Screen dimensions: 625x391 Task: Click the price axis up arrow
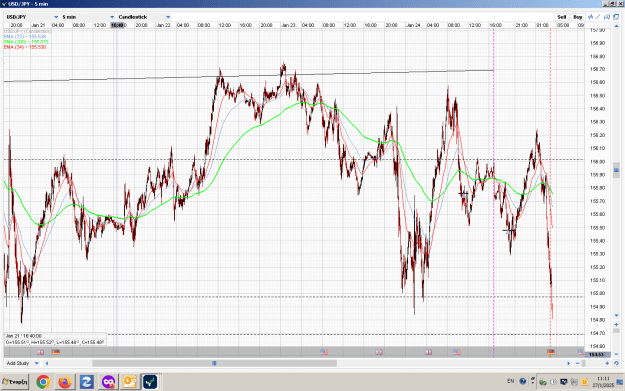click(x=617, y=26)
